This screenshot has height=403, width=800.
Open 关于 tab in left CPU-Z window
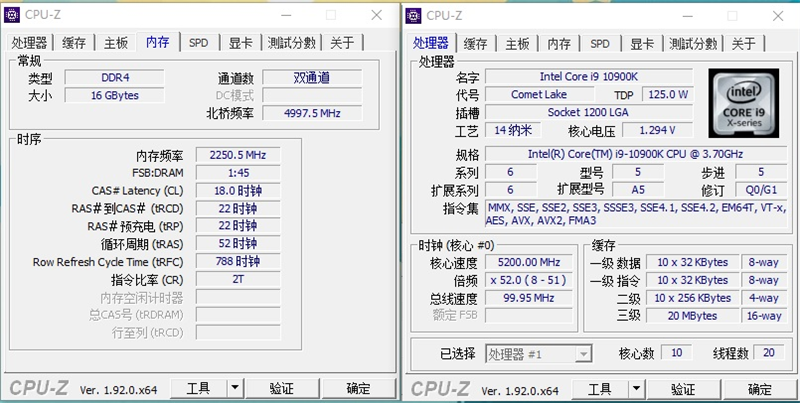click(342, 43)
